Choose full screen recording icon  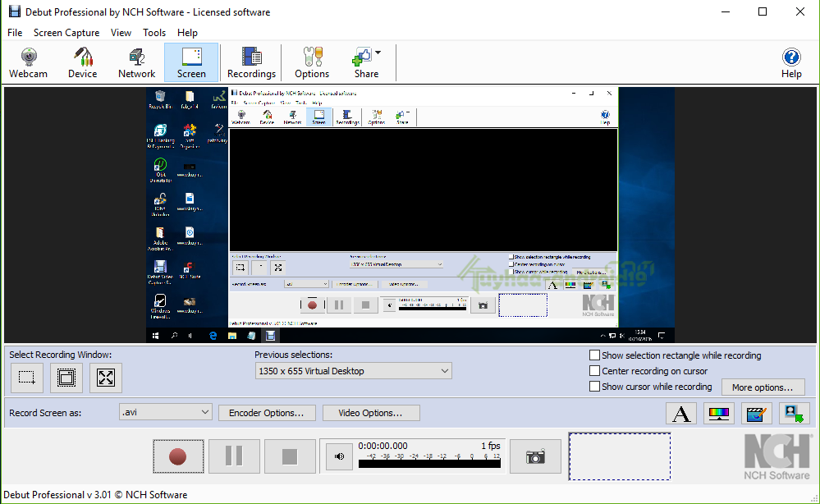pyautogui.click(x=106, y=378)
